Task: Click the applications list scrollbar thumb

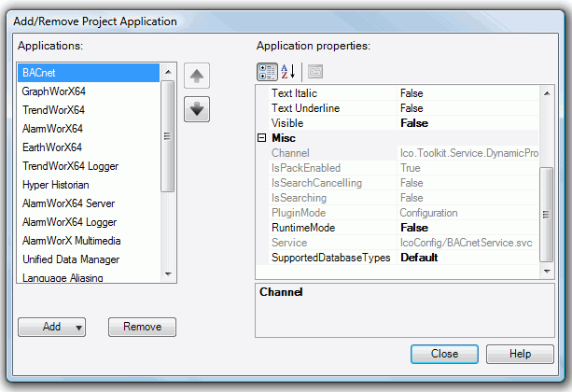Action: [x=168, y=136]
